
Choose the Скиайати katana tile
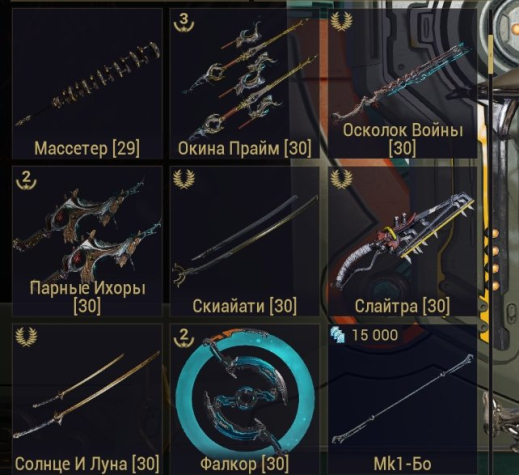245,241
